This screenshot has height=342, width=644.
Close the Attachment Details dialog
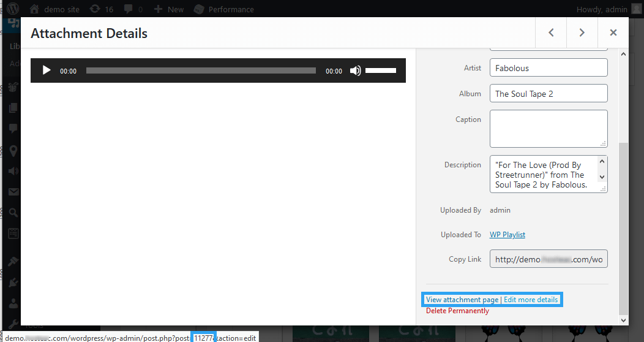coord(613,32)
